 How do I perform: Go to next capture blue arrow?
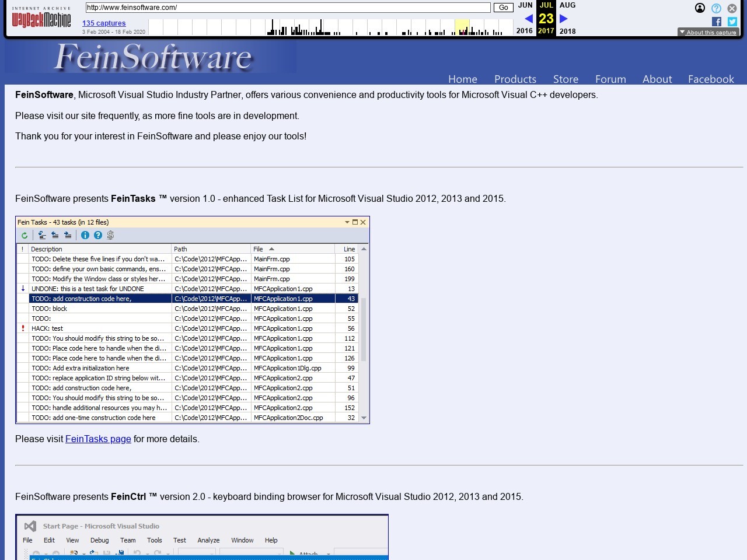(x=564, y=19)
